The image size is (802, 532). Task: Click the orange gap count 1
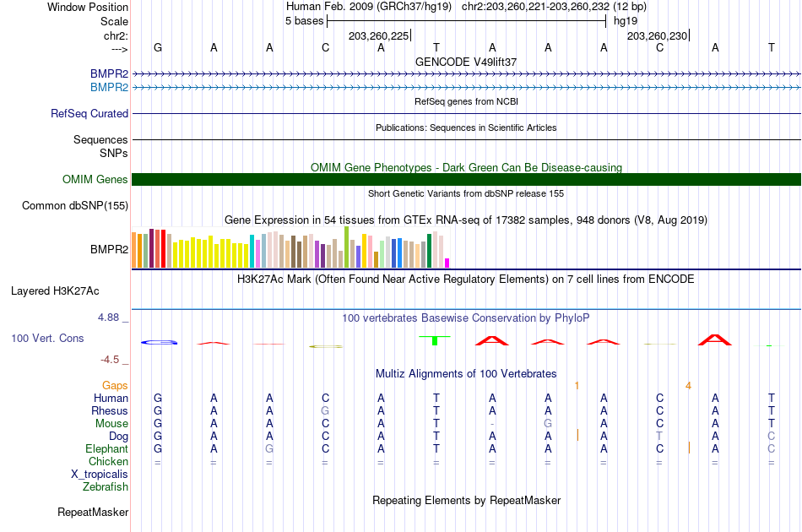pos(577,386)
